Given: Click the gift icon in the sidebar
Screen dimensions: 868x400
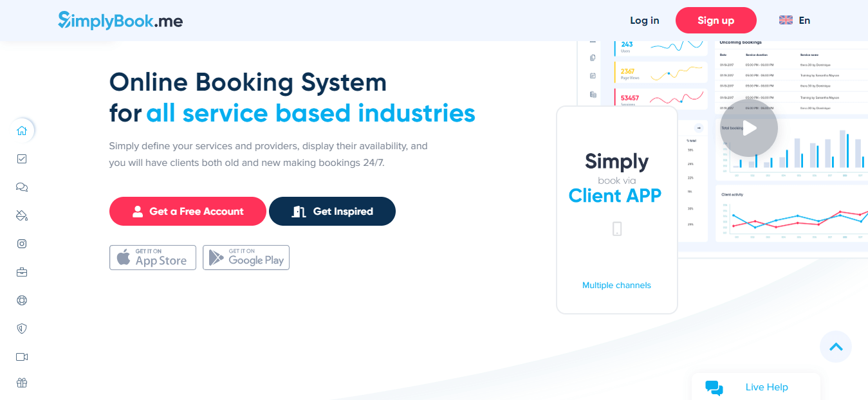Looking at the screenshot, I should (x=21, y=382).
